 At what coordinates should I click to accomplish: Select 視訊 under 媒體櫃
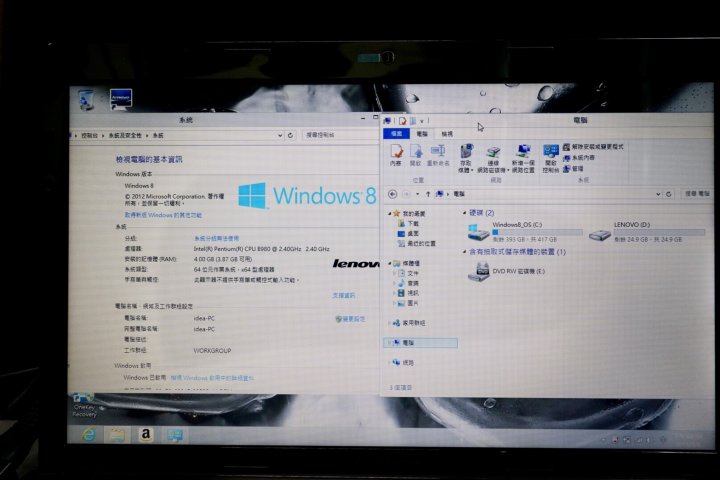pos(408,293)
